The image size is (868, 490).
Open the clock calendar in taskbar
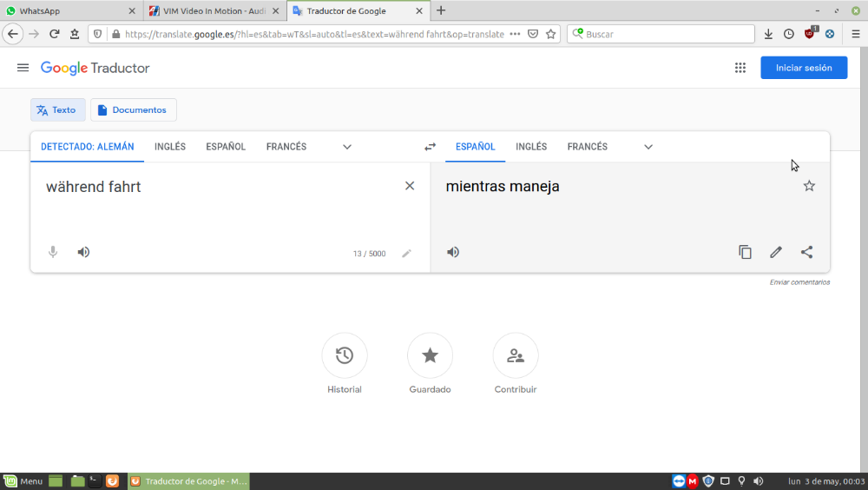tap(826, 481)
